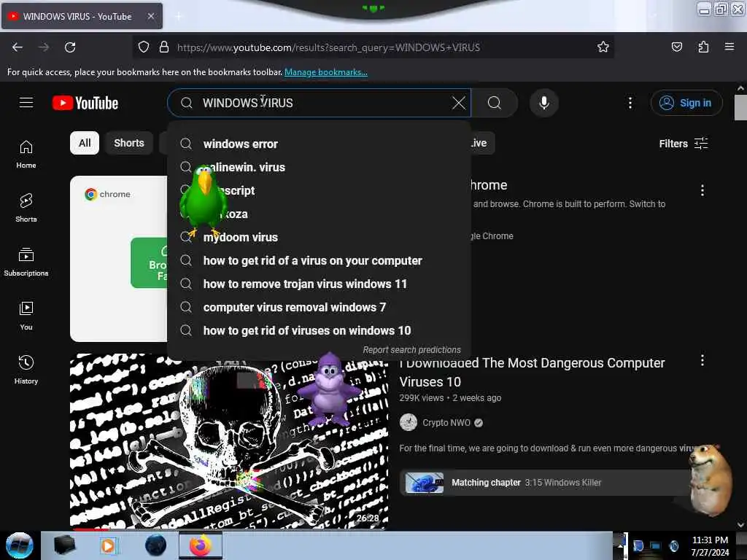Reload the current page
The image size is (747, 560).
[70, 47]
